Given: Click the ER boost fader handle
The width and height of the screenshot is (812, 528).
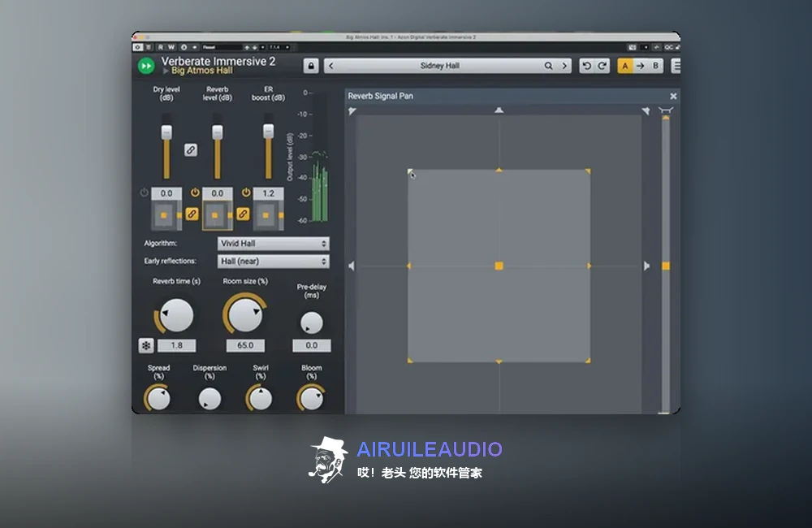Looking at the screenshot, I should (268, 131).
